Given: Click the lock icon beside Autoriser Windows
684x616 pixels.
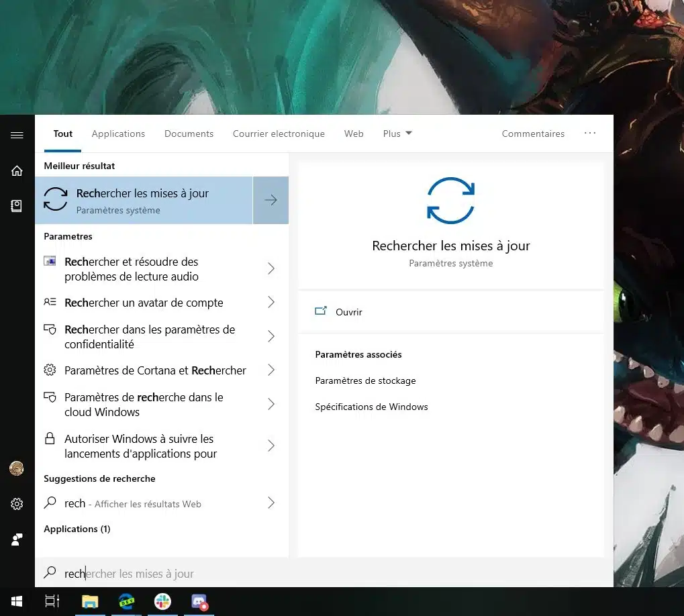Looking at the screenshot, I should (x=50, y=438).
